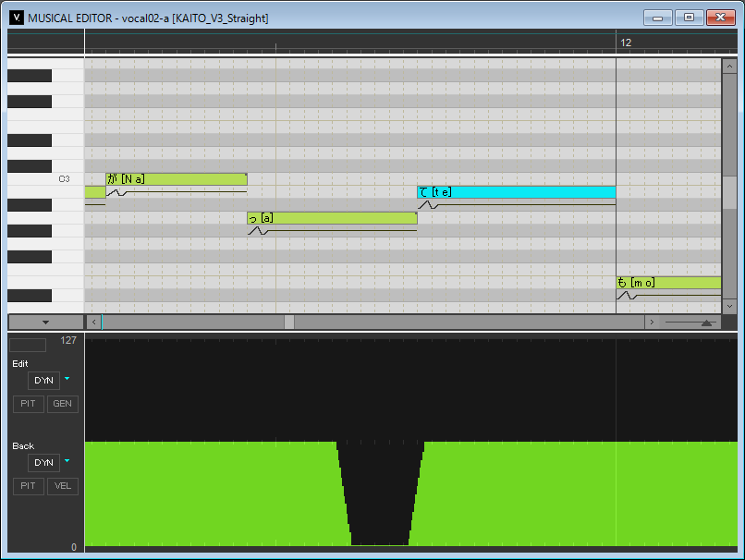Click the VOCALOID app icon in title bar
The width and height of the screenshot is (745, 560).
[16, 18]
